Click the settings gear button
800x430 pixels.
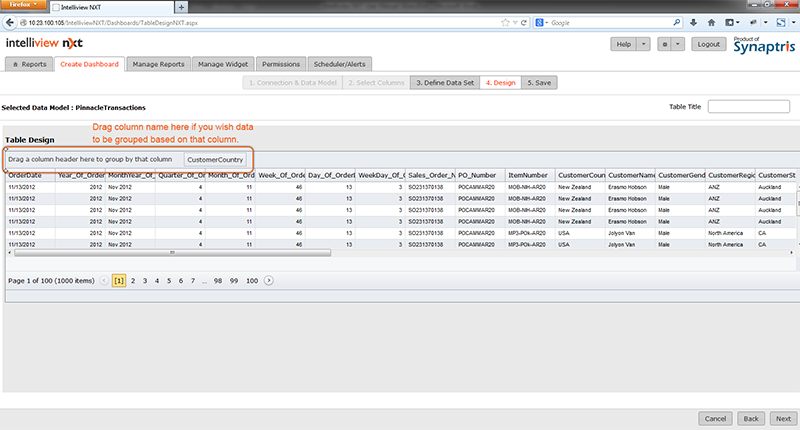click(x=662, y=45)
